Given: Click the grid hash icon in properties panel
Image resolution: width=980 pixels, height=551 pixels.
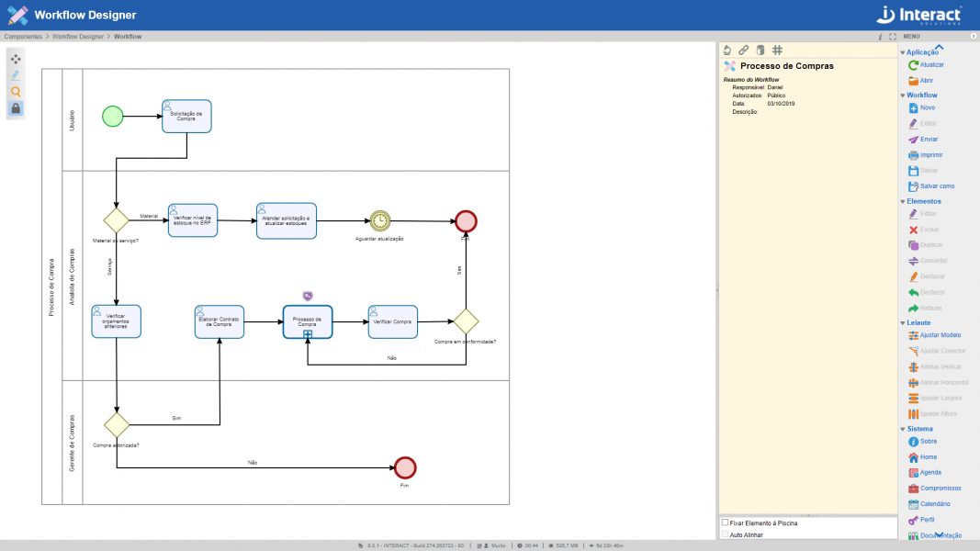Looking at the screenshot, I should tap(778, 50).
